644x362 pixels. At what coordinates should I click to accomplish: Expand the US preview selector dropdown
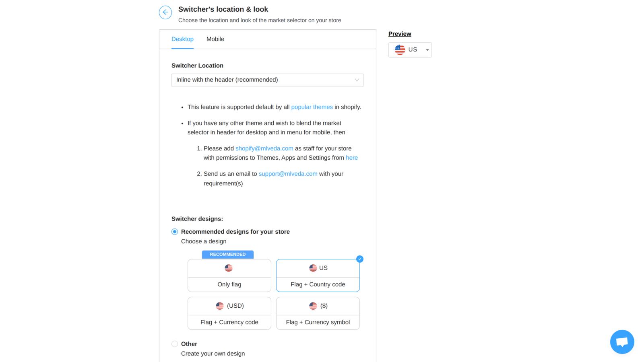click(427, 49)
